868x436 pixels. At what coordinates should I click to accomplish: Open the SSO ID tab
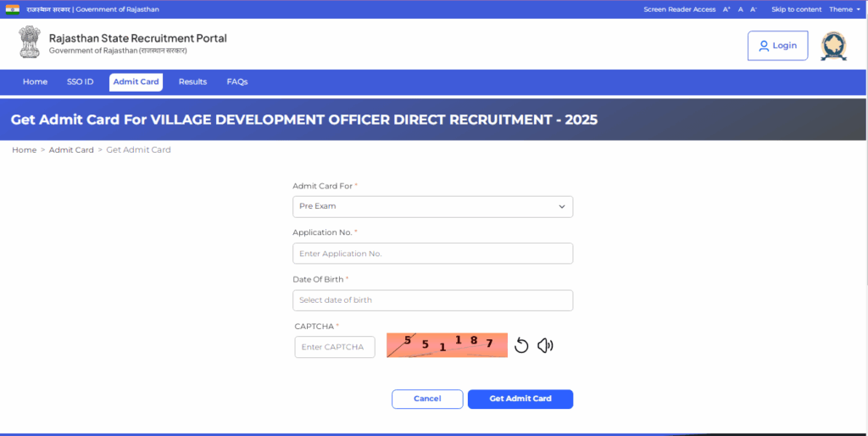pyautogui.click(x=81, y=82)
